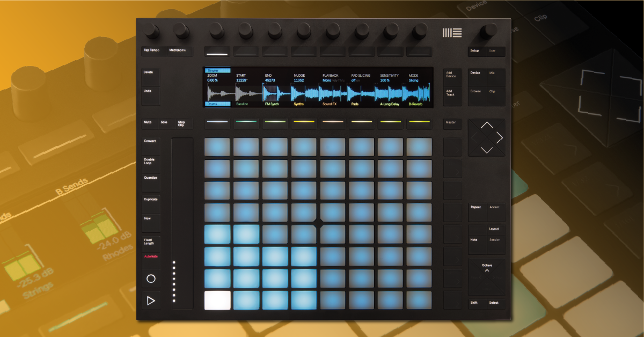The image size is (644, 337).
Task: Tap the lit white pad in the grid
Action: point(217,299)
